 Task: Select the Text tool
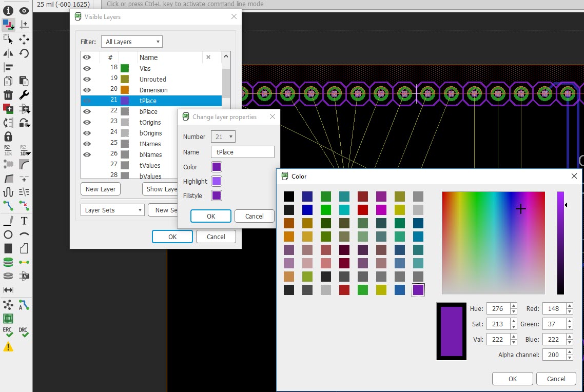coord(24,221)
